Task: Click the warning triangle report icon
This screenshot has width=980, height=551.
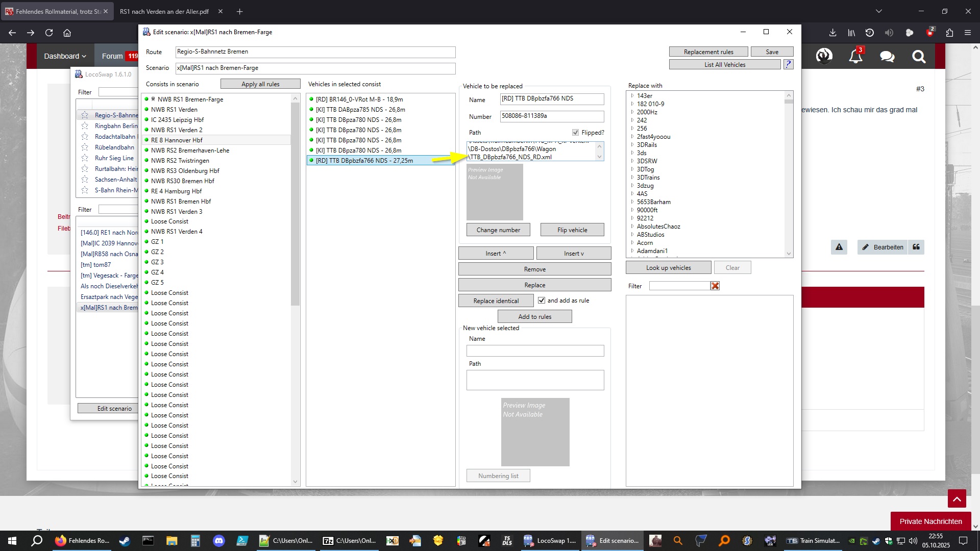Action: coord(839,247)
